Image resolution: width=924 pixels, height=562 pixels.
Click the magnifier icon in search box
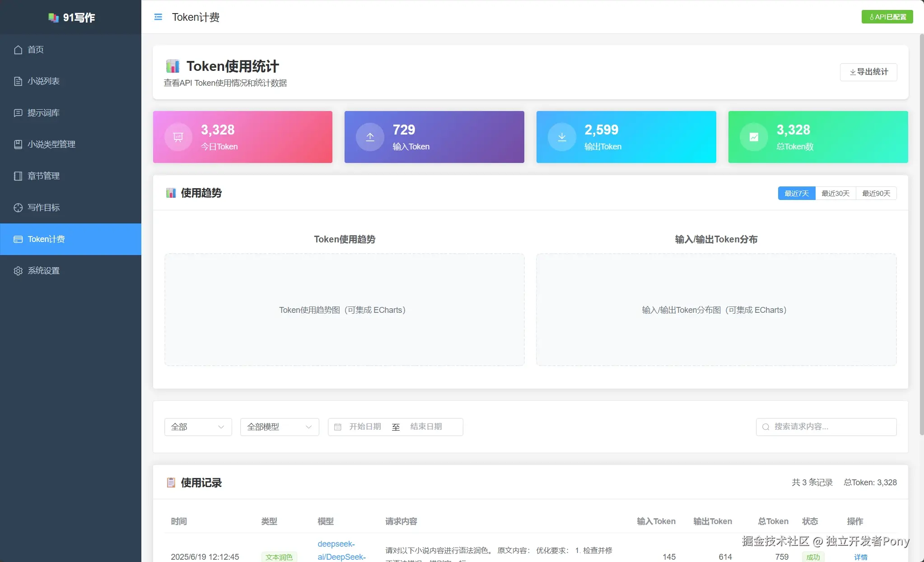tap(765, 427)
